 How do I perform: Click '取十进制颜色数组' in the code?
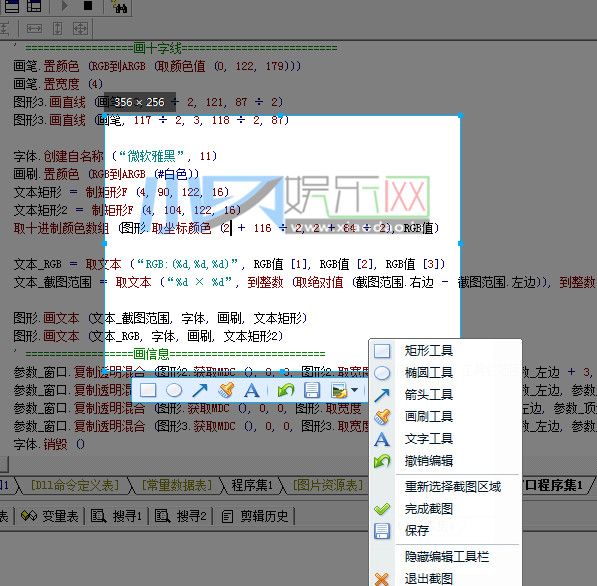tap(61, 228)
